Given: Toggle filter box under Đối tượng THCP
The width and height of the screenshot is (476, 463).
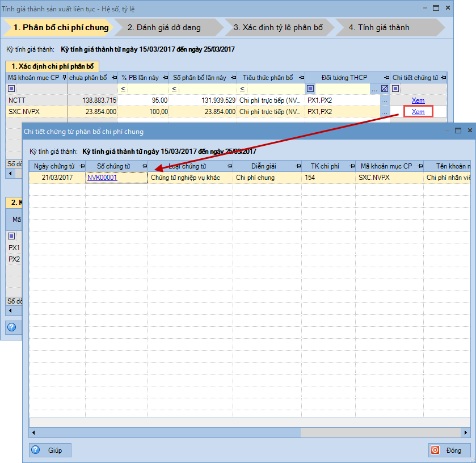Looking at the screenshot, I should [310, 89].
